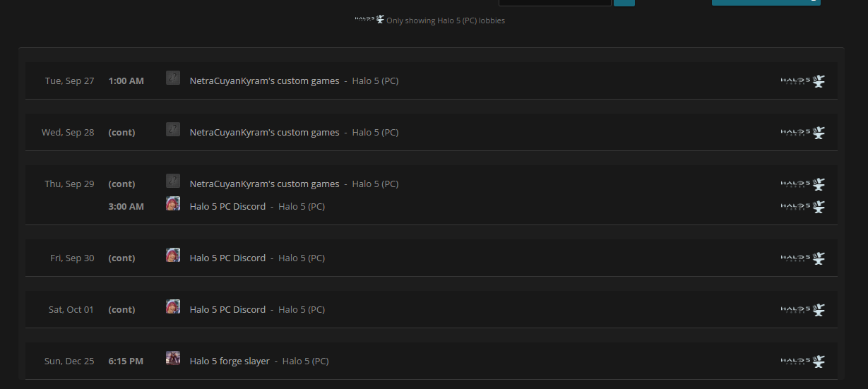
Task: Open the Halo 5 forge slayer lobby
Action: (x=230, y=361)
